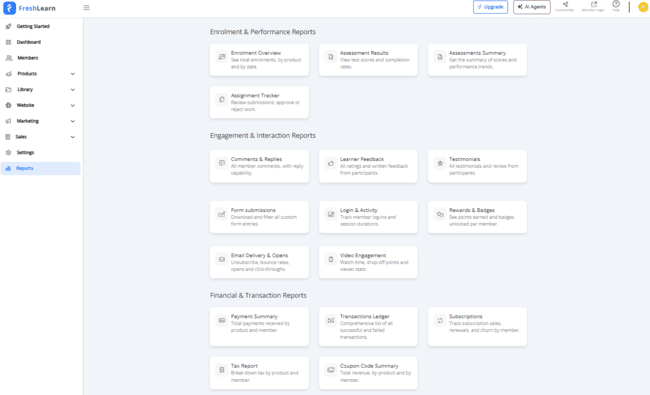Click the Subscriptions refresh icon
Screen dimensions: 650x395
[440, 320]
